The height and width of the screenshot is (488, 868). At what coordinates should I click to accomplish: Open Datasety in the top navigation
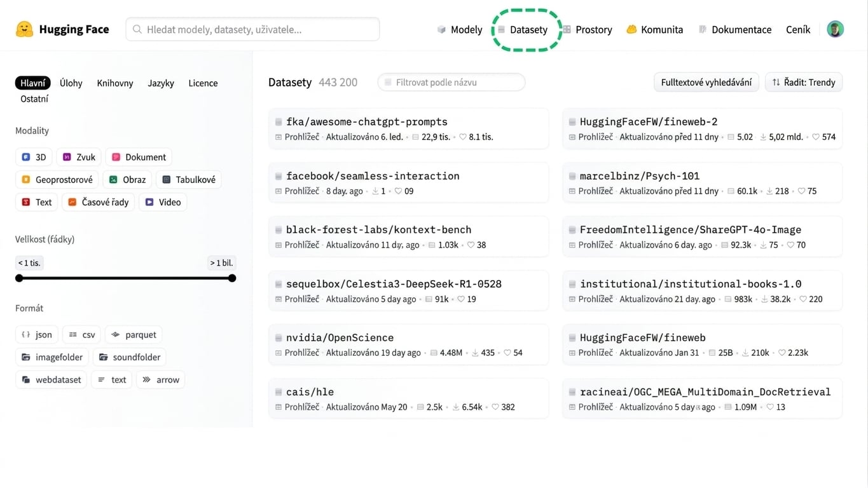coord(522,29)
